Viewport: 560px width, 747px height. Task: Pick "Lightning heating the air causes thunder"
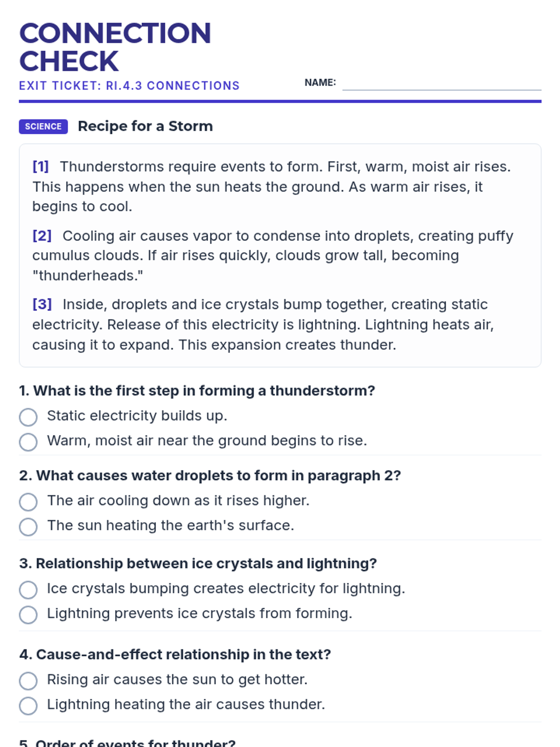pos(28,705)
